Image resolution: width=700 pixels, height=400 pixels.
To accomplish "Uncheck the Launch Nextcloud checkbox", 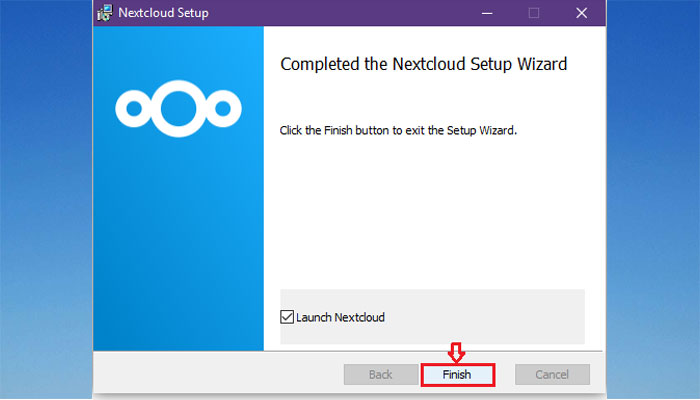I will (x=287, y=317).
